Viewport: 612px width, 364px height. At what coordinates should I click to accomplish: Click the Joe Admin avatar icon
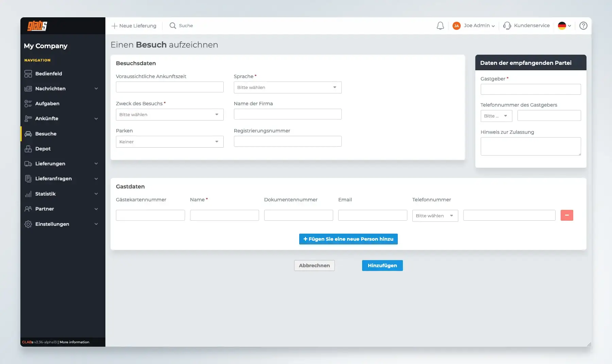(x=456, y=26)
